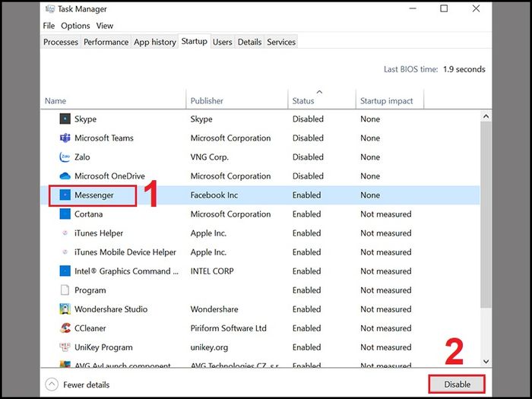Viewport: 532px width, 399px height.
Task: Click the Zalo app icon
Action: pyautogui.click(x=65, y=157)
